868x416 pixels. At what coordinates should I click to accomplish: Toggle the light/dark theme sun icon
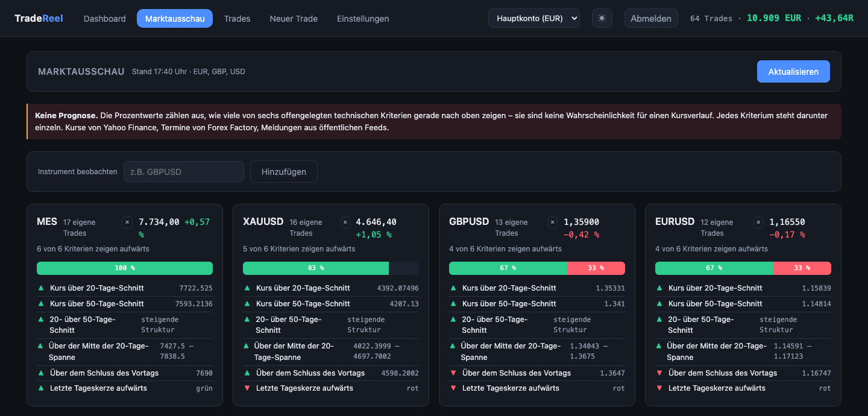602,18
